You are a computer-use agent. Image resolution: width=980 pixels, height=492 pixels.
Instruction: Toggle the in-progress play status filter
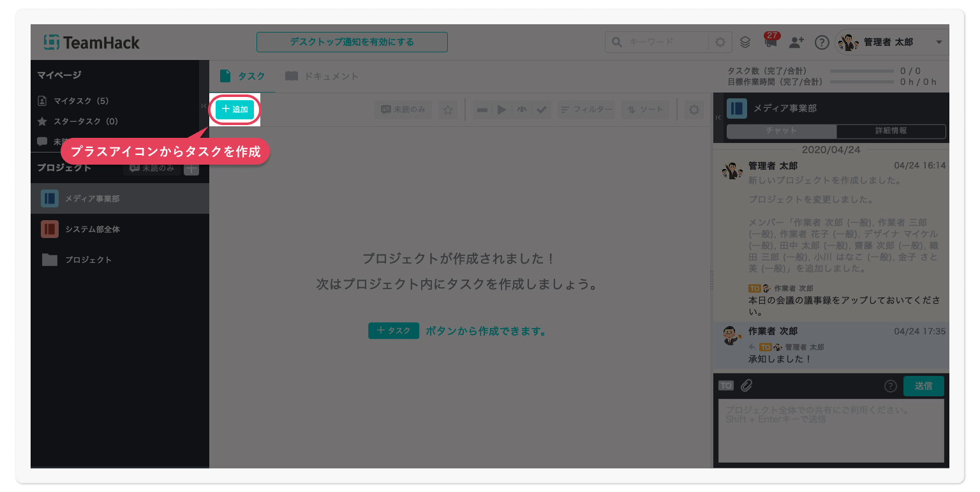click(x=502, y=110)
